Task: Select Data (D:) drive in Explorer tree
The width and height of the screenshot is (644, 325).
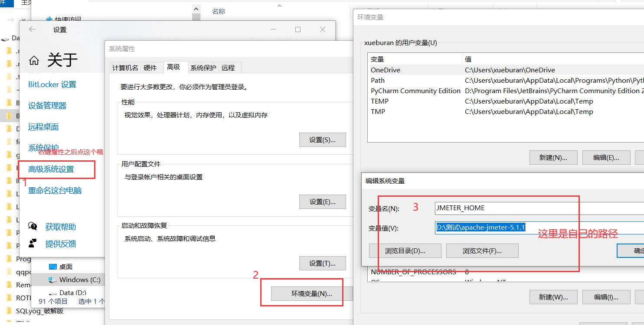Action: pos(72,293)
